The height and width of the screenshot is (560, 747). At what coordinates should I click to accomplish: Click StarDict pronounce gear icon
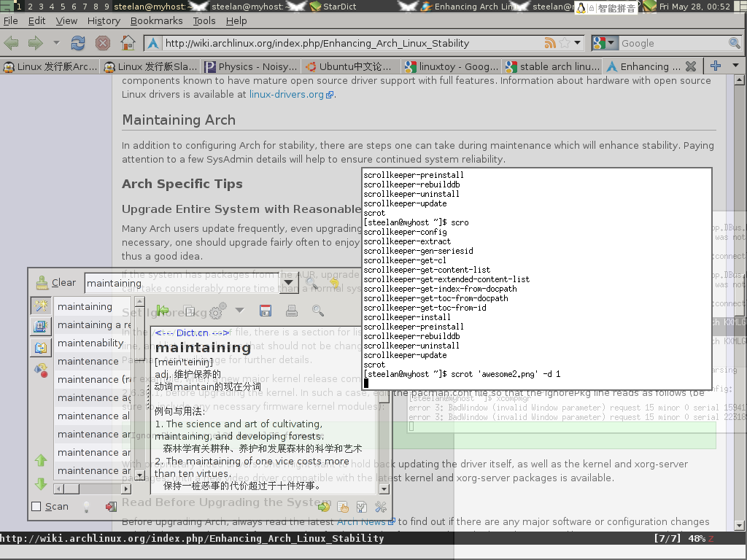(x=217, y=311)
